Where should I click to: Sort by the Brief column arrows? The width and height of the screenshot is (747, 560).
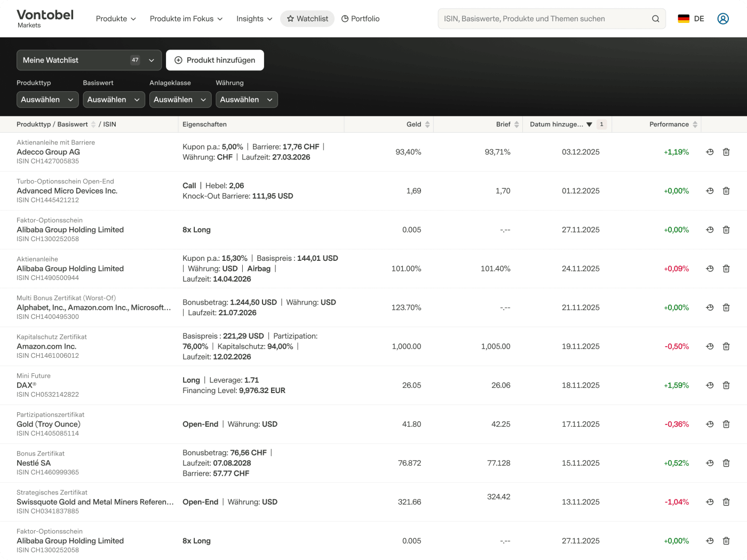tap(516, 124)
